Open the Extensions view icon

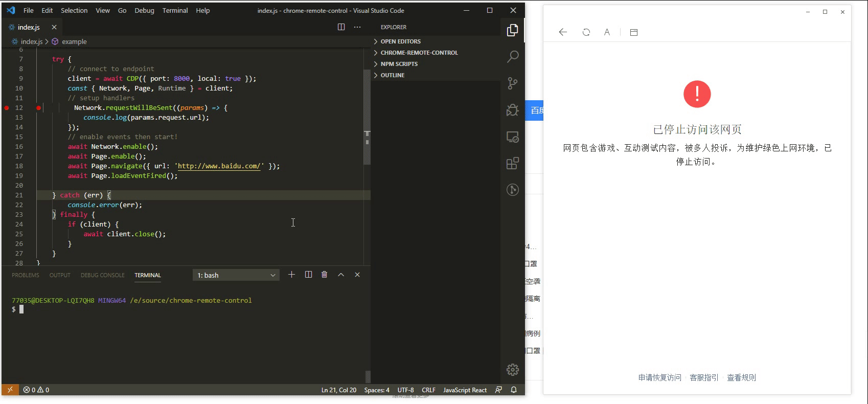512,163
